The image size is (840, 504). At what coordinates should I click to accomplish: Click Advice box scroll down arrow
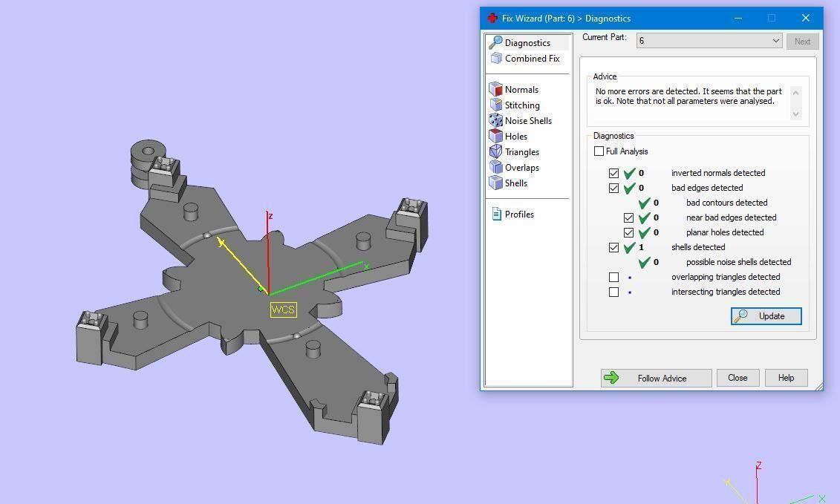[795, 114]
